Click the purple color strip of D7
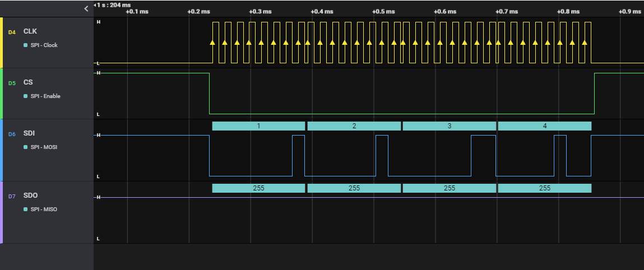This screenshot has height=270, width=644. click(x=2, y=212)
